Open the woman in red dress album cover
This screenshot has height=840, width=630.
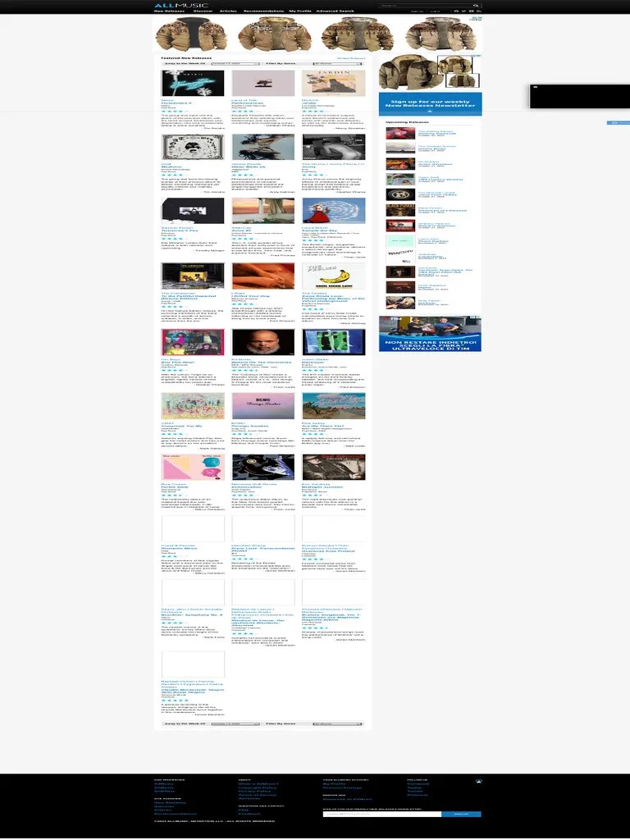(334, 211)
